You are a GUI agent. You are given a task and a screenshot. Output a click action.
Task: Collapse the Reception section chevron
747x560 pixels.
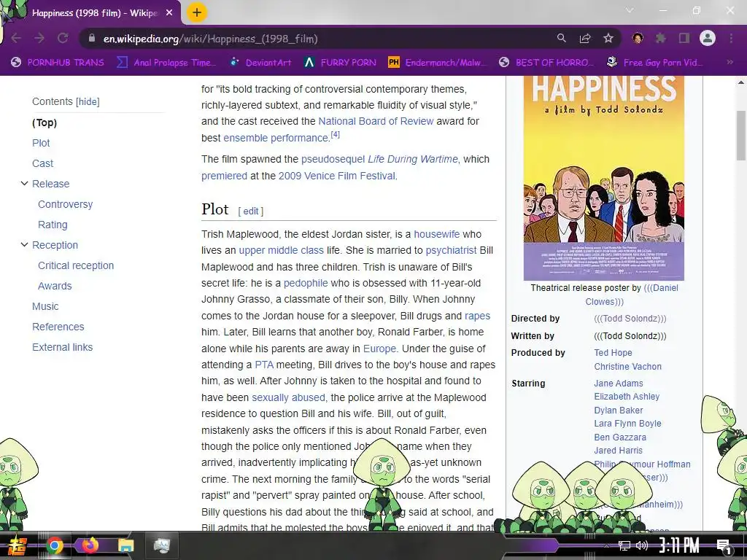coord(24,245)
